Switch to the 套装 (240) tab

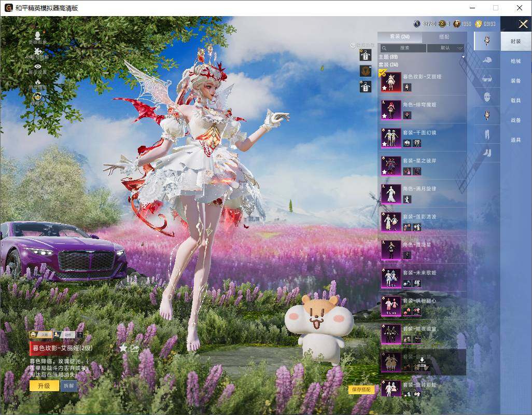click(x=400, y=37)
